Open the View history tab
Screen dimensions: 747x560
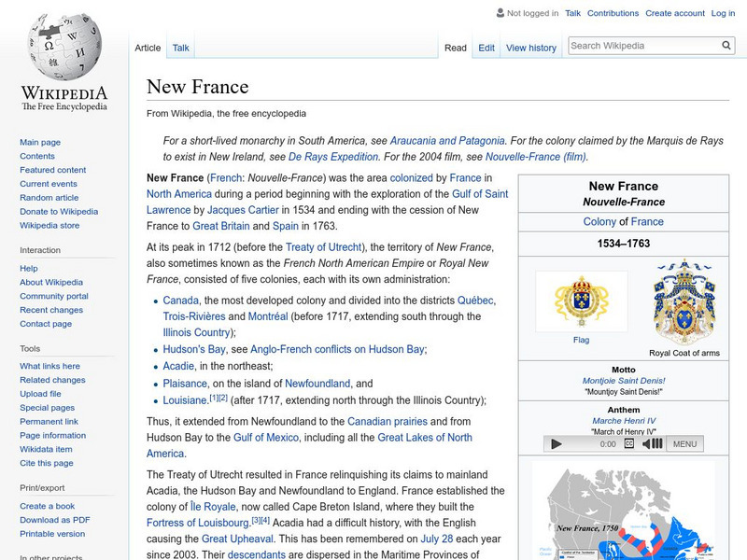pyautogui.click(x=531, y=48)
